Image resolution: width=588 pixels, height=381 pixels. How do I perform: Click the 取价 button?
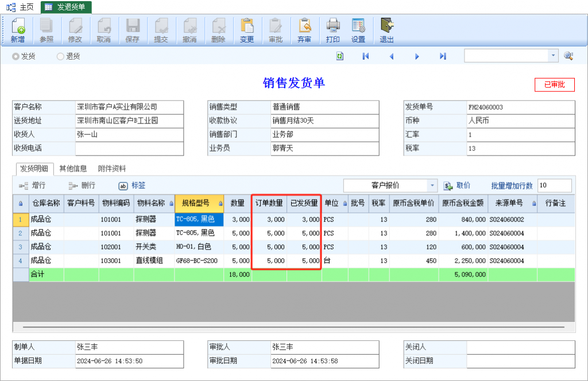pyautogui.click(x=457, y=186)
